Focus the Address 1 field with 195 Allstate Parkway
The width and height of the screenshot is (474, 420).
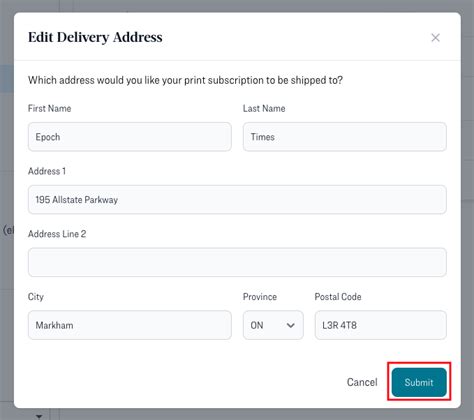[237, 200]
